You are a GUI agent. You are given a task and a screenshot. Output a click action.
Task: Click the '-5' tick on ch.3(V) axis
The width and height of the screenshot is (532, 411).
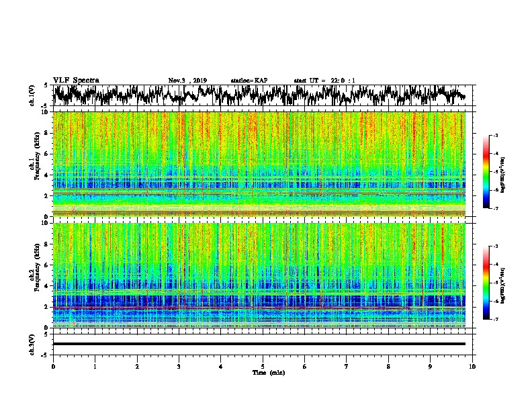[x=44, y=355]
